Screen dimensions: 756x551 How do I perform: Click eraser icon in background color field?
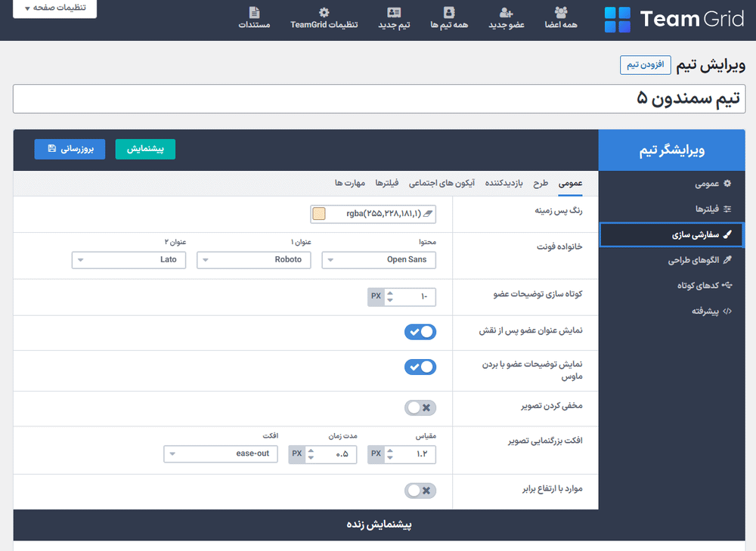[427, 215]
